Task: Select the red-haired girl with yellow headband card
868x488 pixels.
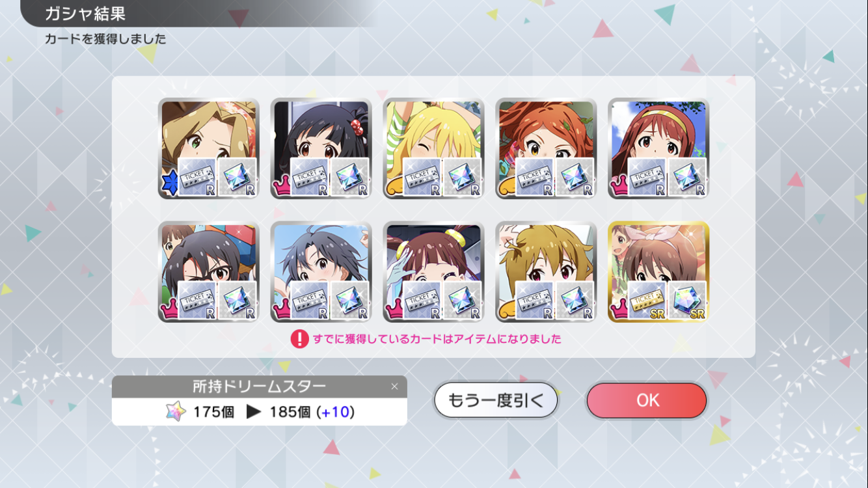Action: pyautogui.click(x=658, y=148)
